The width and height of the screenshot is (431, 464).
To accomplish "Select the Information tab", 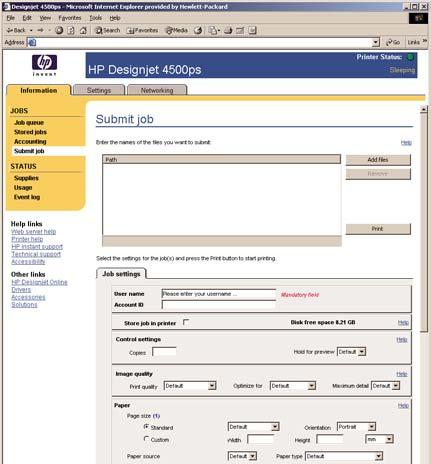I will [x=39, y=90].
